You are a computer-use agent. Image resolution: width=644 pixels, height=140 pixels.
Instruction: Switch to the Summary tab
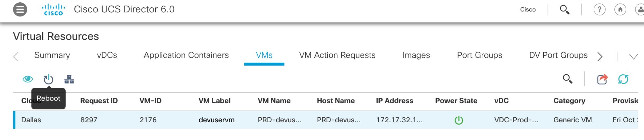click(52, 55)
